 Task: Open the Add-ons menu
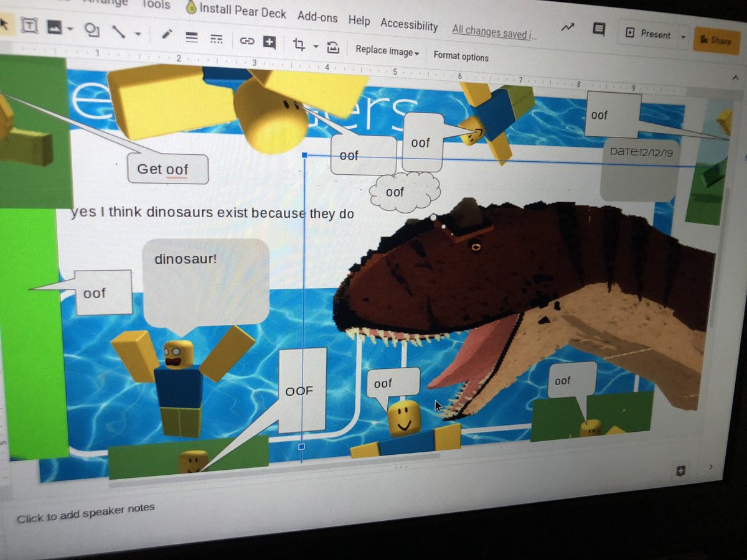tap(317, 18)
